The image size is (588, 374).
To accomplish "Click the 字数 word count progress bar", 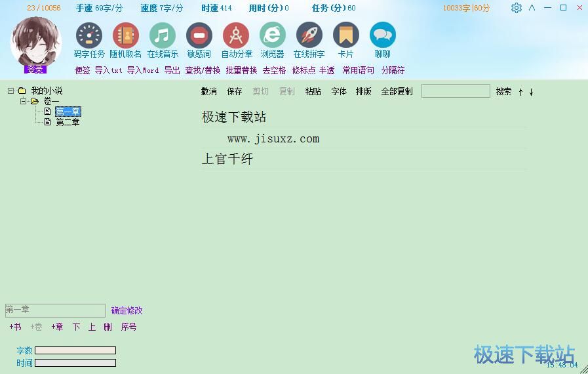I will 75,350.
